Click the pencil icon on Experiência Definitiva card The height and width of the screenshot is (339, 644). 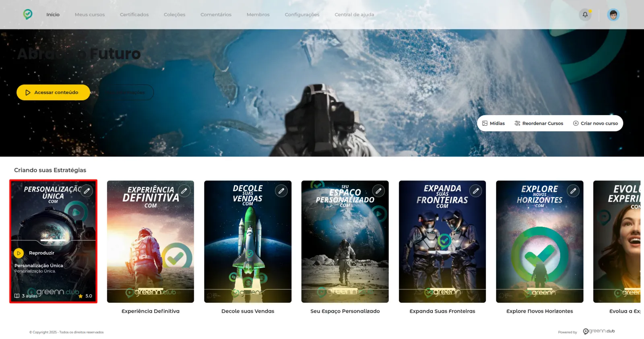(184, 191)
